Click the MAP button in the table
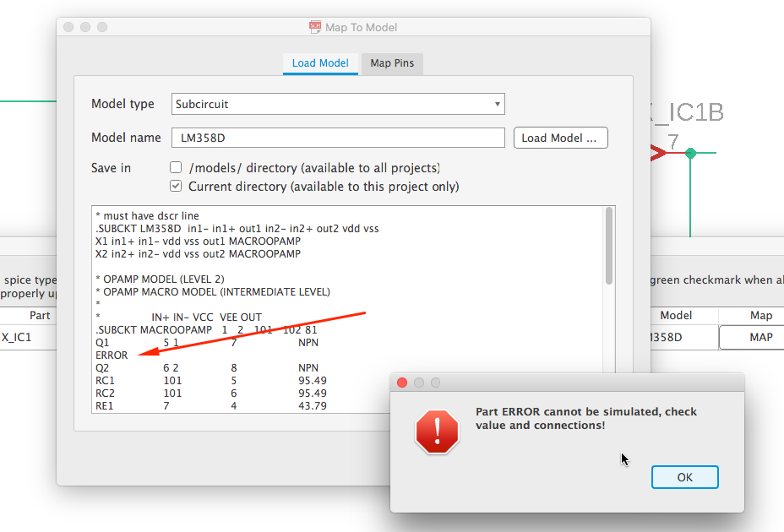This screenshot has width=784, height=532. click(760, 338)
